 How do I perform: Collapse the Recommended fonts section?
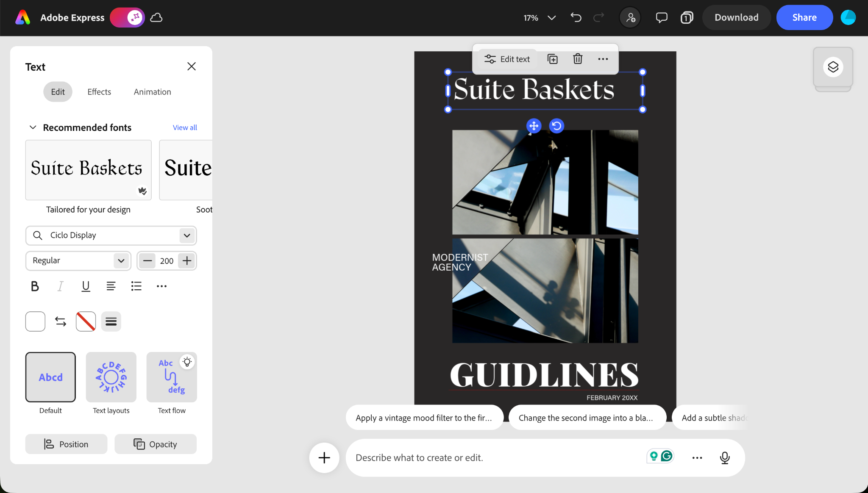coord(33,127)
